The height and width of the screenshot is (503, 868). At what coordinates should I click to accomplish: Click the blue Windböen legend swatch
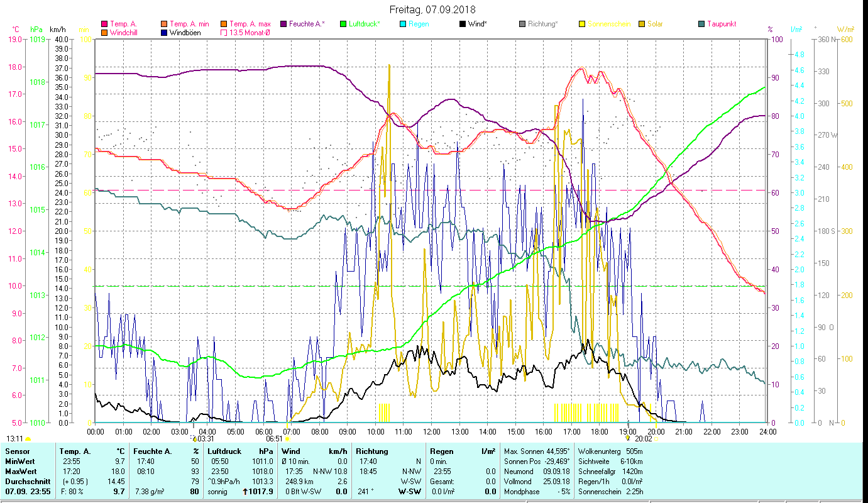pyautogui.click(x=165, y=32)
